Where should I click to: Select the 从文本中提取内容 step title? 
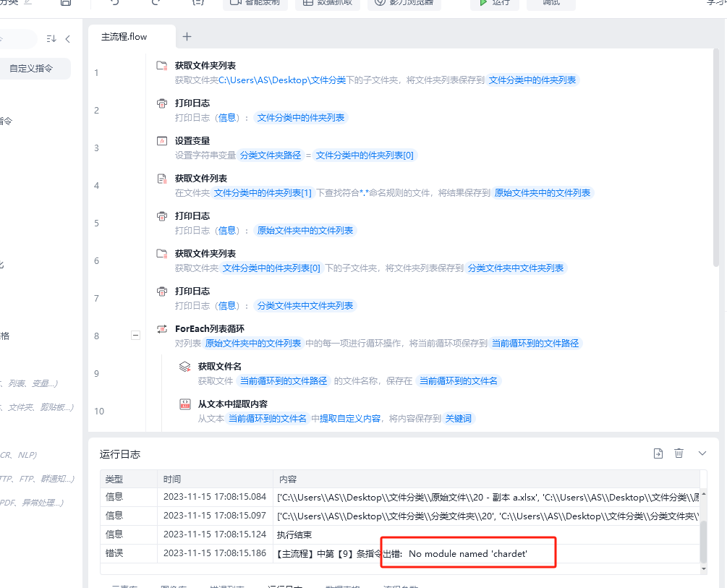[233, 404]
